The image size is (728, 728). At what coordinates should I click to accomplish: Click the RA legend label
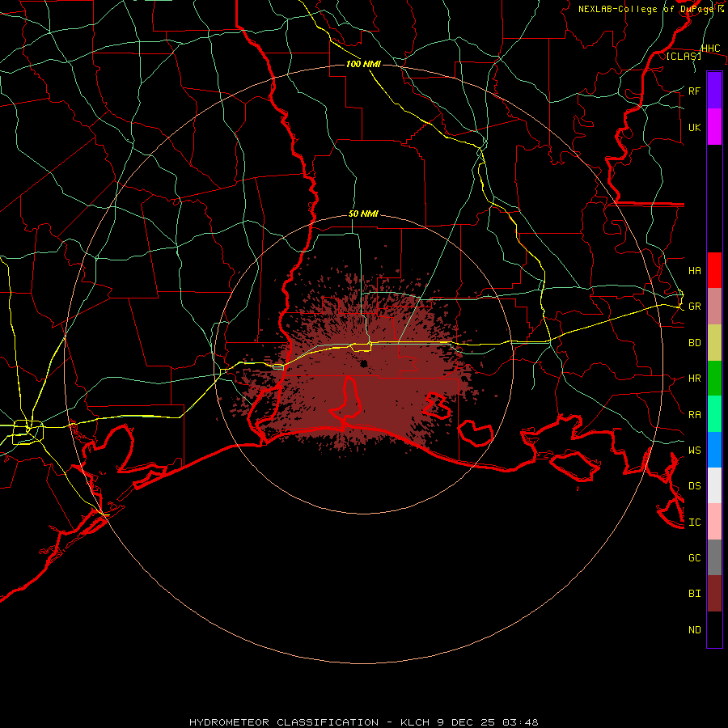[x=694, y=414]
